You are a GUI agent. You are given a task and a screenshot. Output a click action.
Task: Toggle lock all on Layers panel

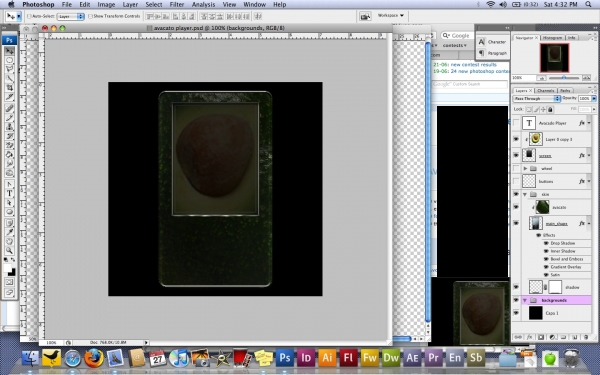(550, 109)
